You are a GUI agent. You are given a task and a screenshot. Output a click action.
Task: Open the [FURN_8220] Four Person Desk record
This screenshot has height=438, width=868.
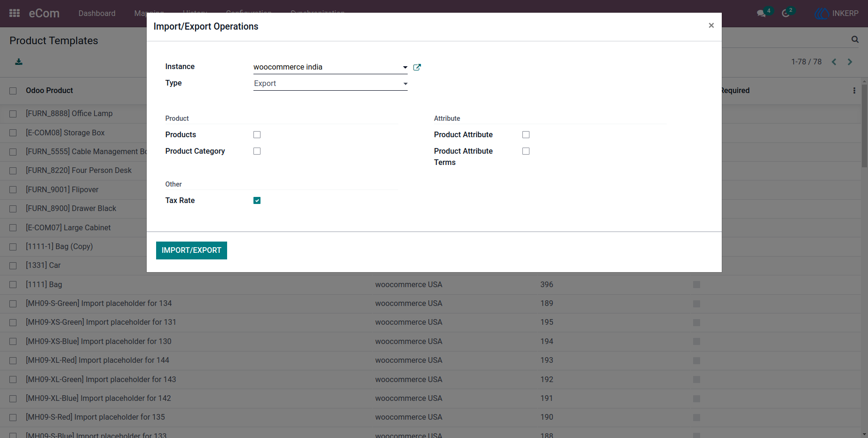click(x=79, y=170)
